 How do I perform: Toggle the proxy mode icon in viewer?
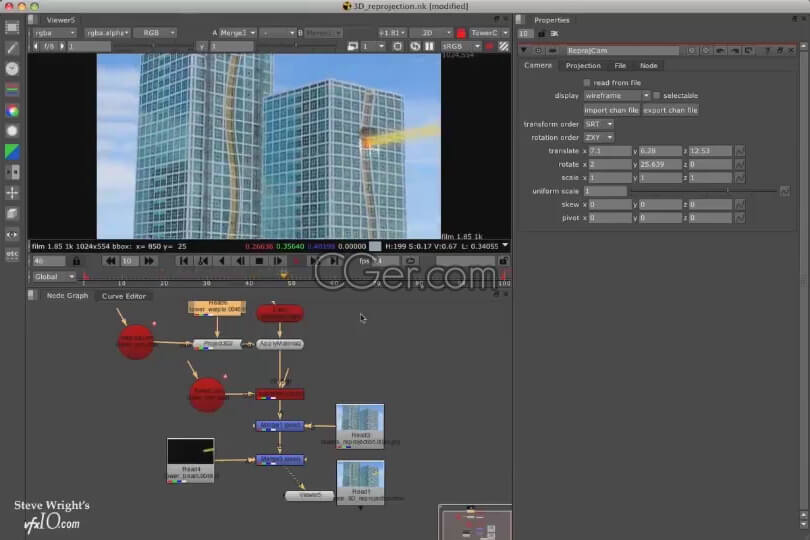point(352,46)
